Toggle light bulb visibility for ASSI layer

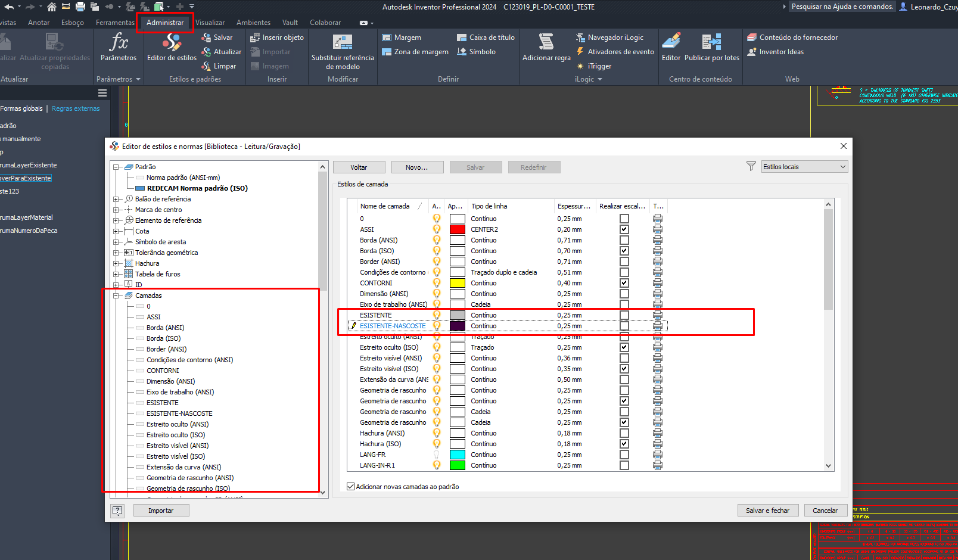point(437,229)
